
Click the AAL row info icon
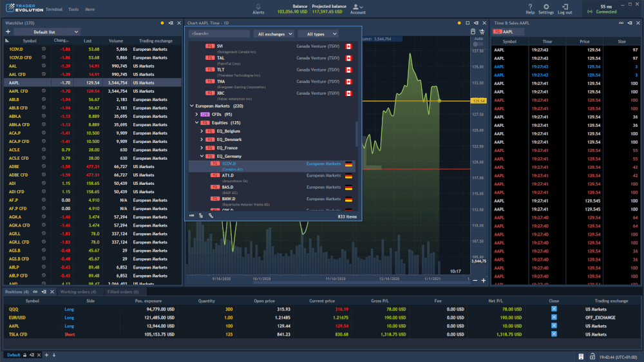point(44,66)
